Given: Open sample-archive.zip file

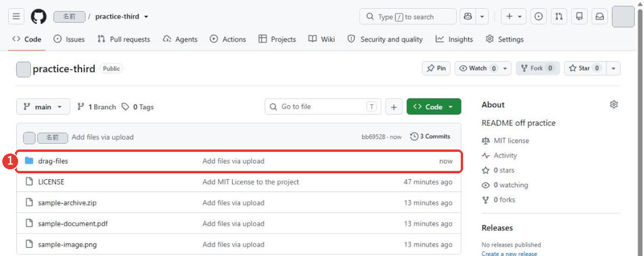Looking at the screenshot, I should click(67, 203).
